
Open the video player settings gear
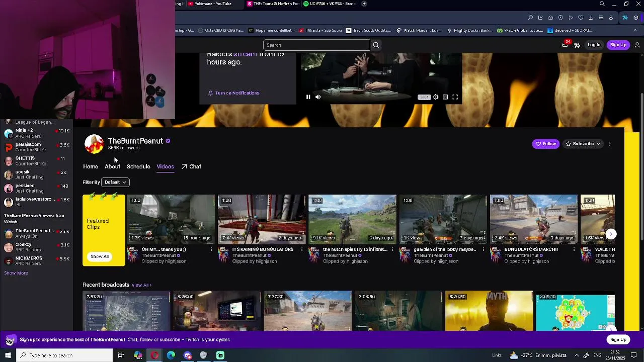click(x=436, y=97)
